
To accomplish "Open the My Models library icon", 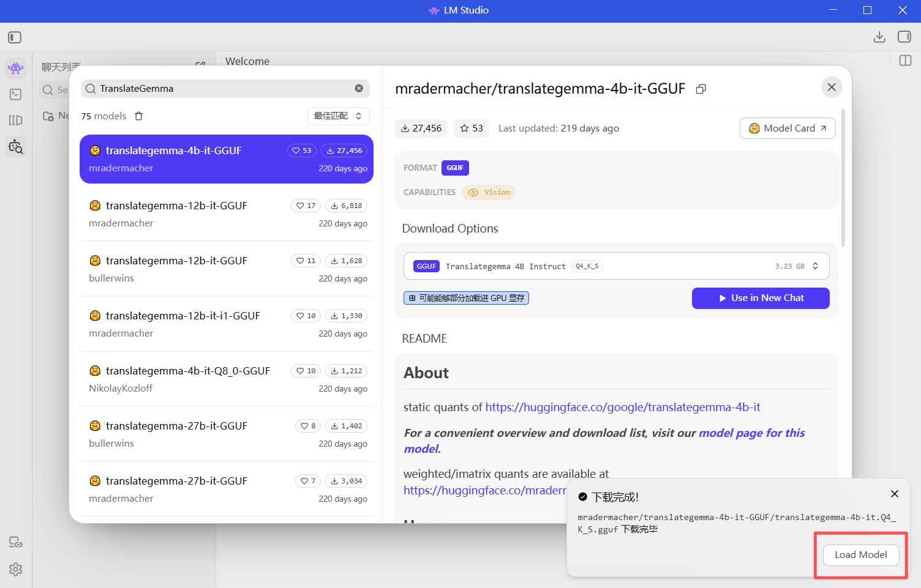I will [x=16, y=121].
